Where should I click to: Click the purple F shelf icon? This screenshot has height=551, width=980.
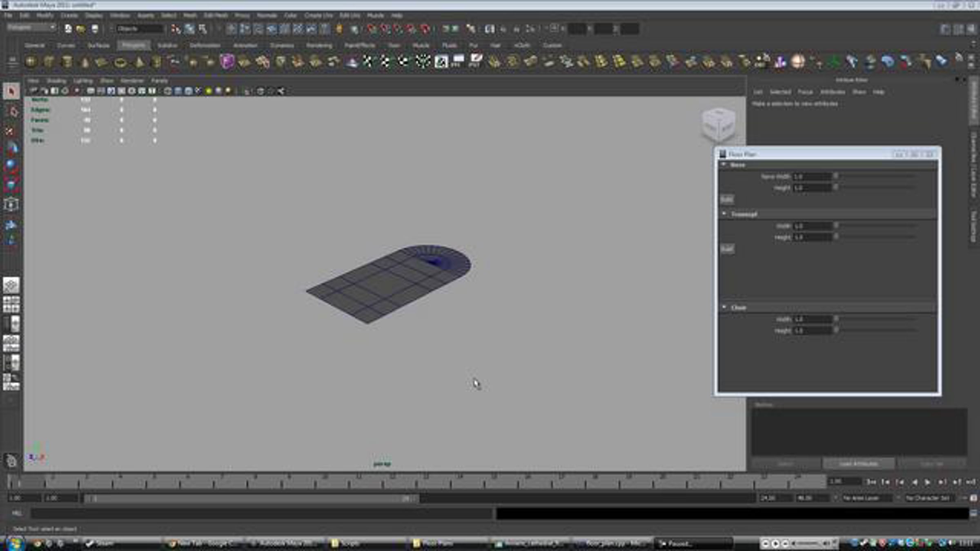pyautogui.click(x=227, y=62)
